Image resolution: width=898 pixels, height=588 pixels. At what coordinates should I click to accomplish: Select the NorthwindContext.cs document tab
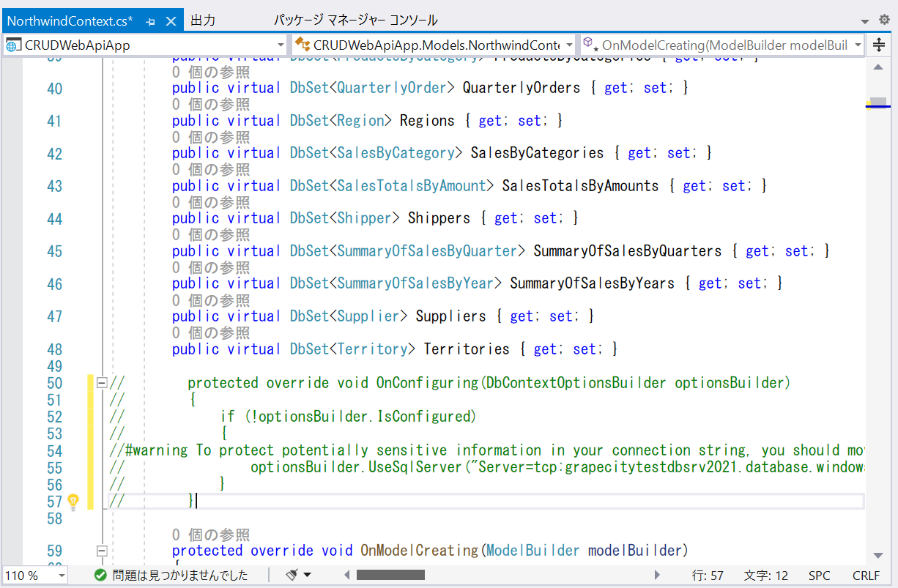70,21
